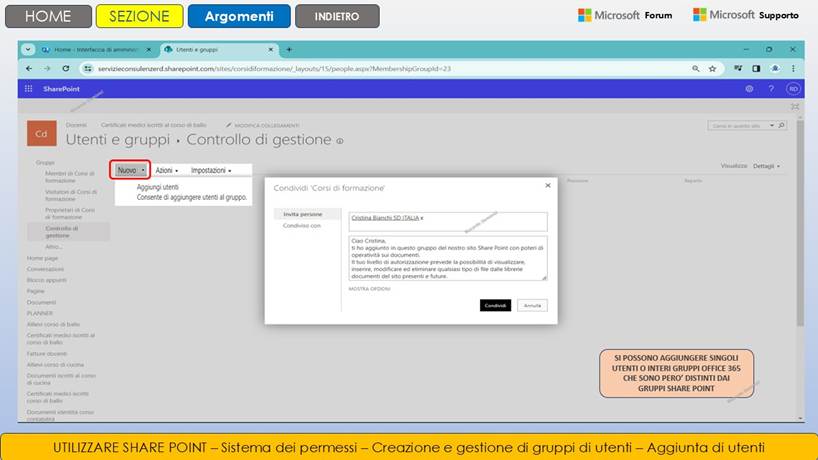Click the page vertical scrollbar

(x=800, y=224)
